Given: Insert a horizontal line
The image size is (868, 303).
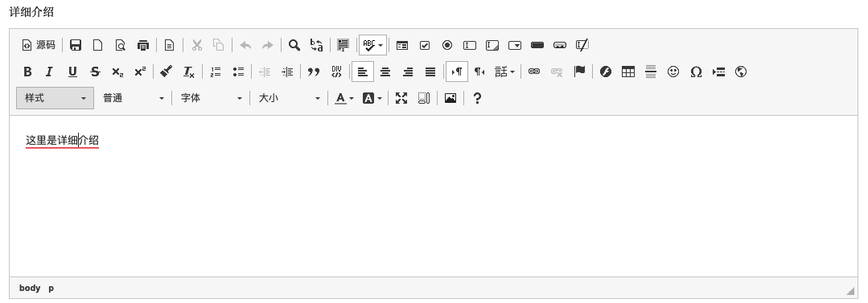Looking at the screenshot, I should tap(651, 72).
